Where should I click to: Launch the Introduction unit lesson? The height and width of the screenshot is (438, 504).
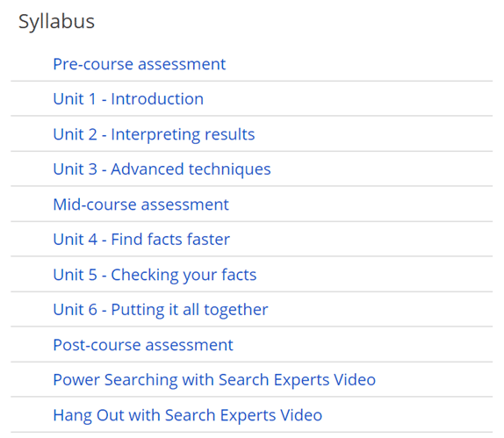128,98
